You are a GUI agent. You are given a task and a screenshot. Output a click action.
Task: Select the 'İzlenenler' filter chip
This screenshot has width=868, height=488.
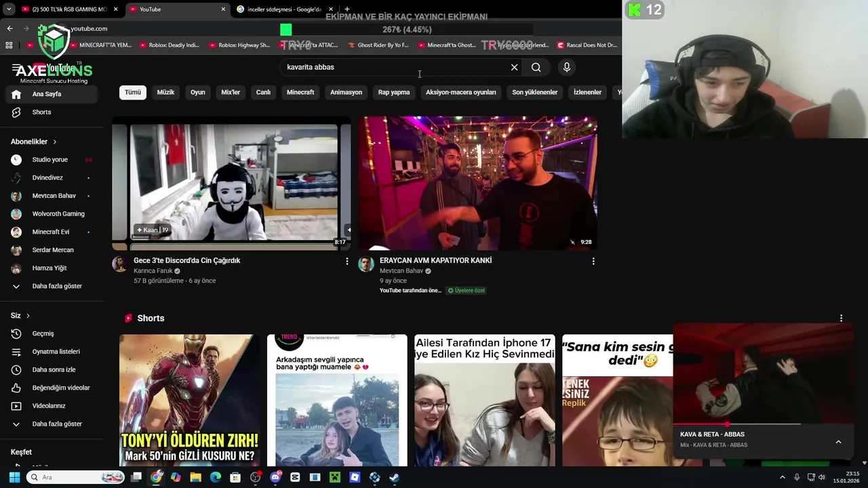coord(587,92)
